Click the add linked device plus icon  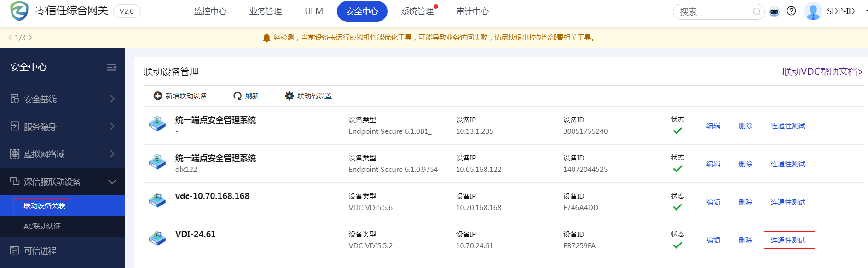coord(158,96)
